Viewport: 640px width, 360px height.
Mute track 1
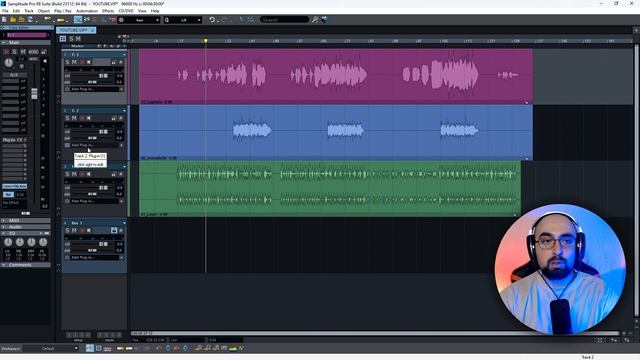[74, 62]
